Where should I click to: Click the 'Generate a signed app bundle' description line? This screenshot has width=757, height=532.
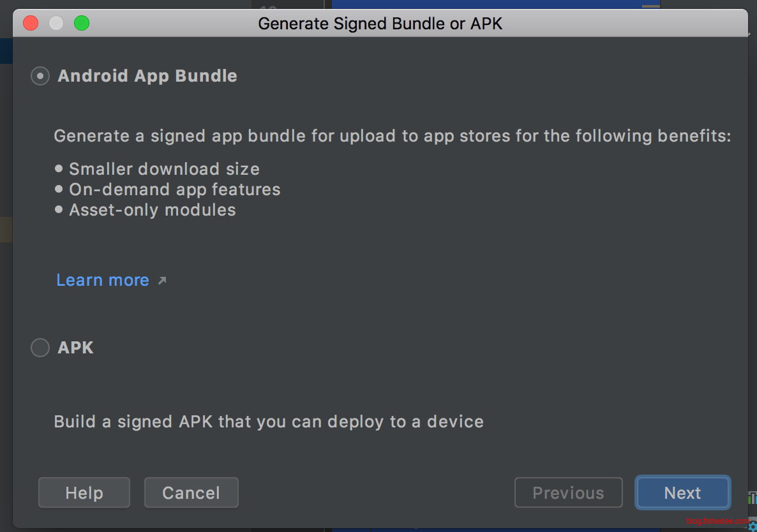click(x=392, y=136)
